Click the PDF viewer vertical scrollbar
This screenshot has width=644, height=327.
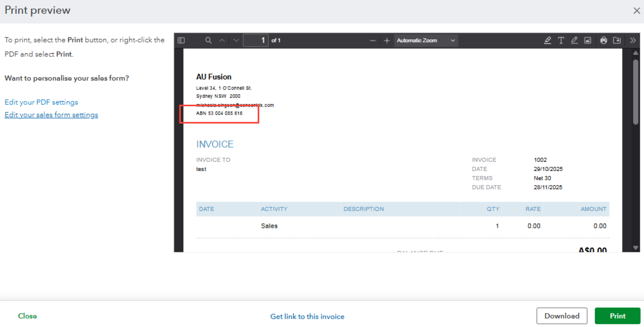click(x=636, y=92)
